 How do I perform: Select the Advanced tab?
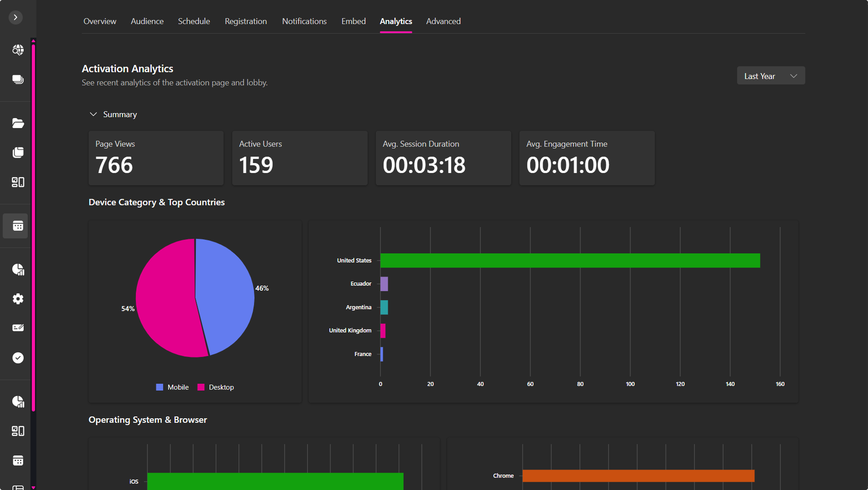click(x=443, y=21)
